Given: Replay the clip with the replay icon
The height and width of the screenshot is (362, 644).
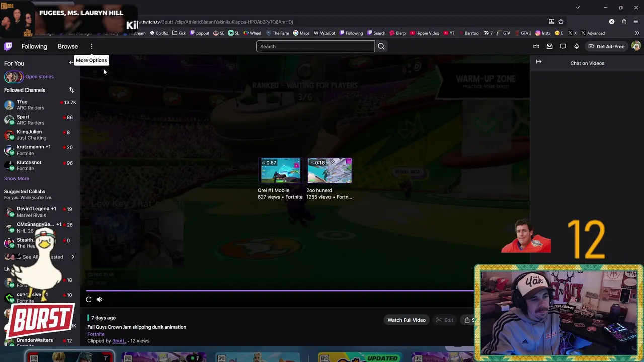Looking at the screenshot, I should click(x=89, y=299).
